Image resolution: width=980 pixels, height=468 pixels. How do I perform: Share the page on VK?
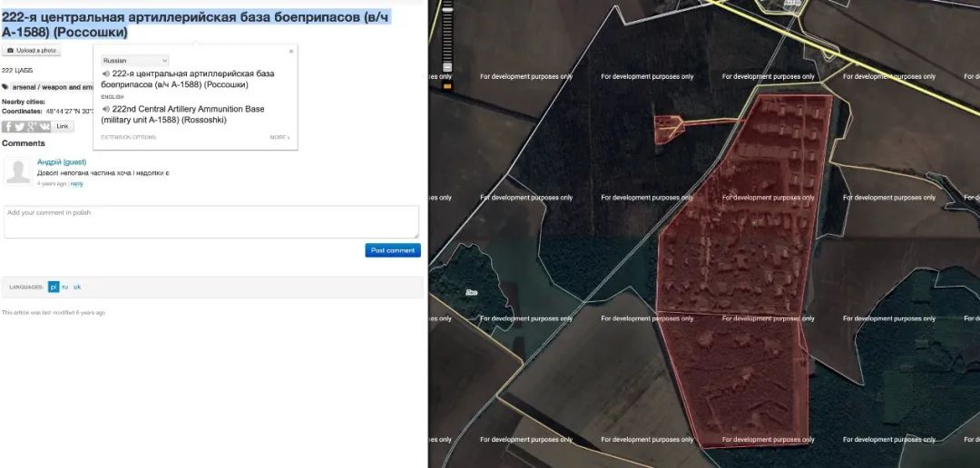point(44,127)
